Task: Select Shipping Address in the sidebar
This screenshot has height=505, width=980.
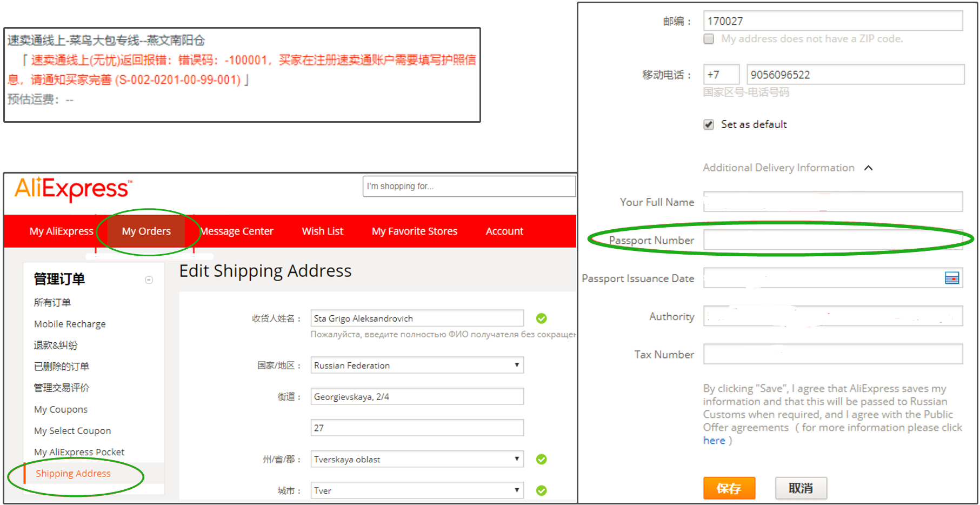Action: click(73, 473)
